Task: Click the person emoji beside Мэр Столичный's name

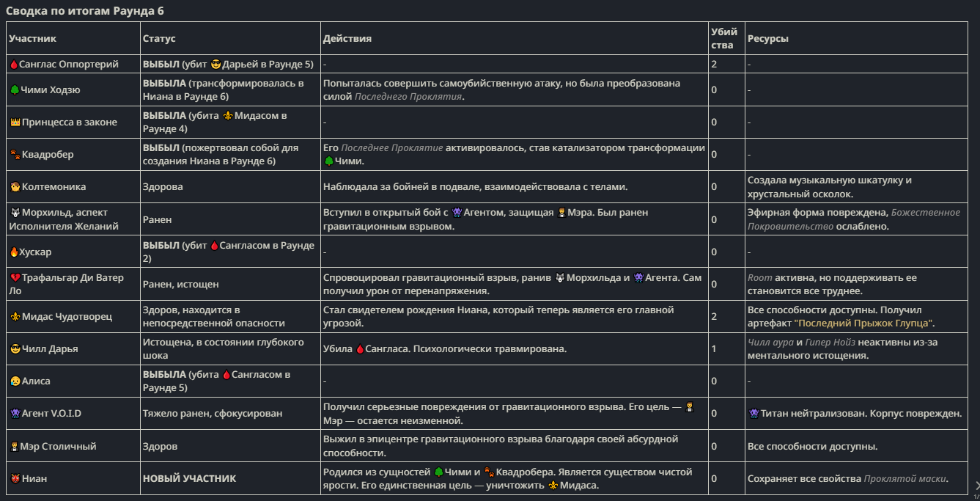Action: tap(15, 447)
